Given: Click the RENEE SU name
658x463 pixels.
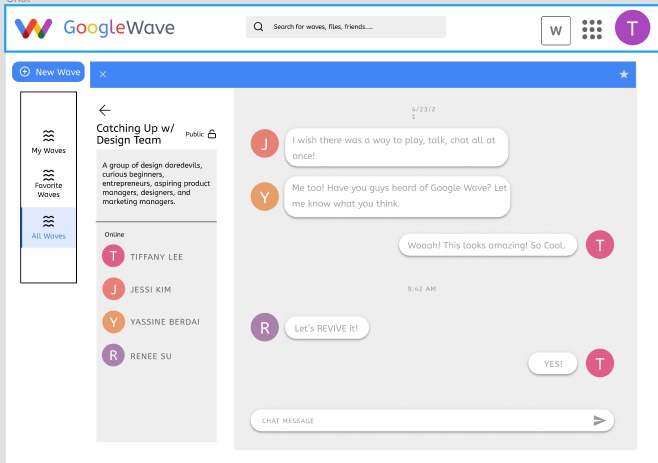Looking at the screenshot, I should [151, 356].
